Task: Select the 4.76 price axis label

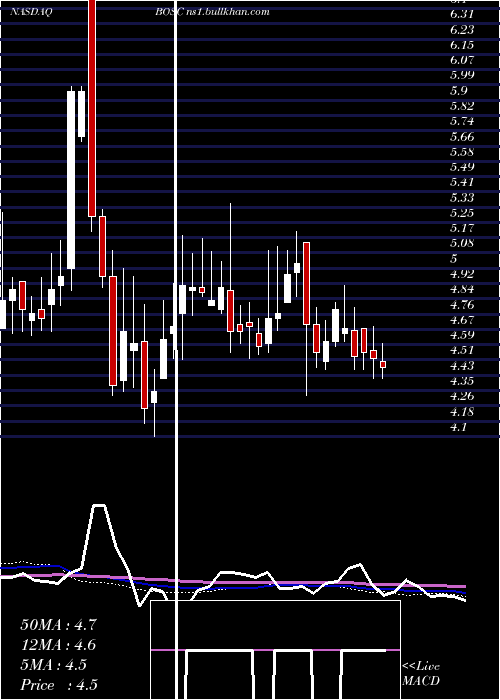Action: pyautogui.click(x=462, y=304)
